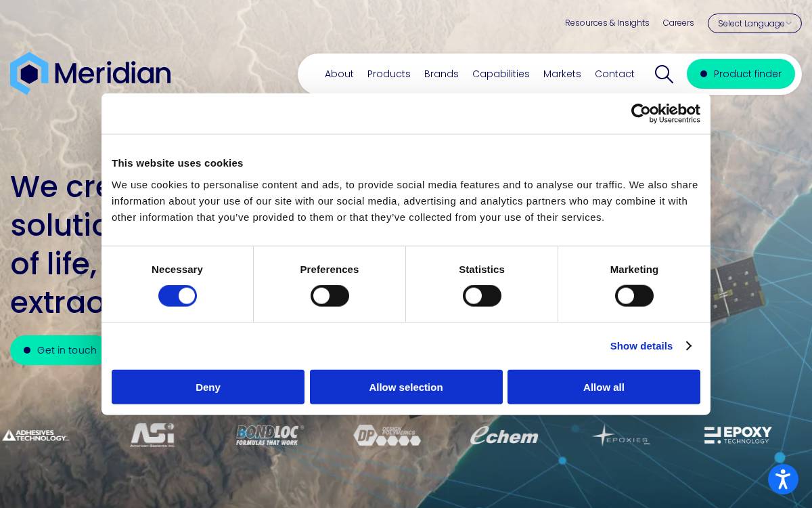
Task: Click the Epoxy Technology logo
Action: (738, 436)
